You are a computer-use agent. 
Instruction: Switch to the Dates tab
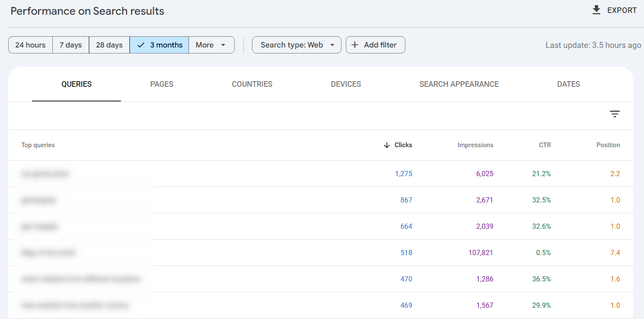tap(568, 84)
